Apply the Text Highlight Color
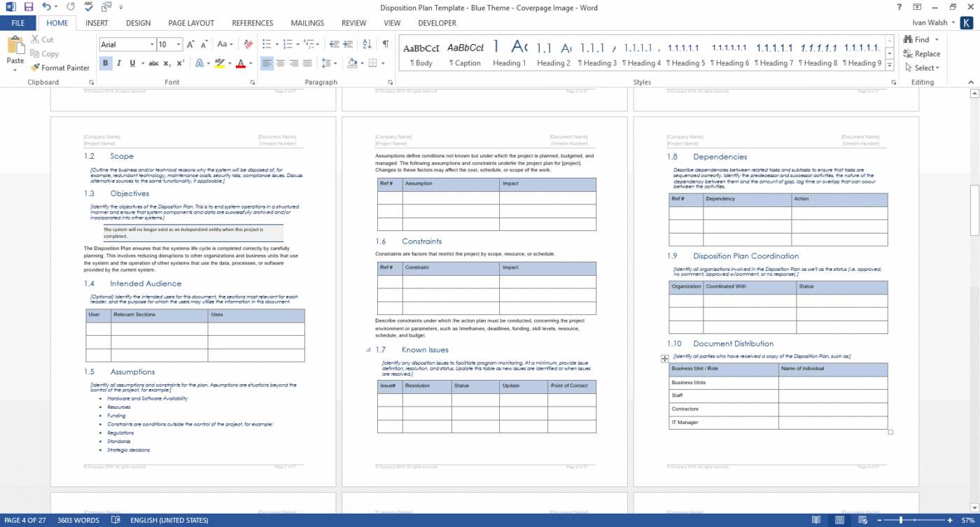The image size is (980, 527). (220, 64)
